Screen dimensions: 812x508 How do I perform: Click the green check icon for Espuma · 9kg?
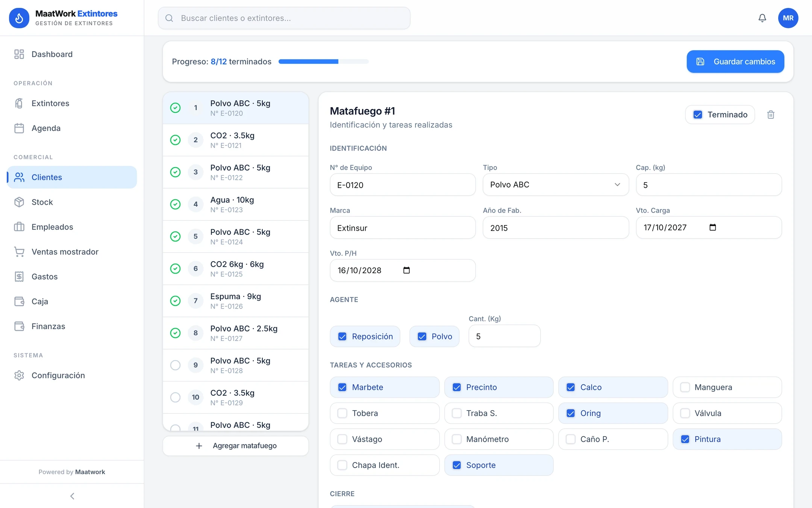[x=175, y=301]
